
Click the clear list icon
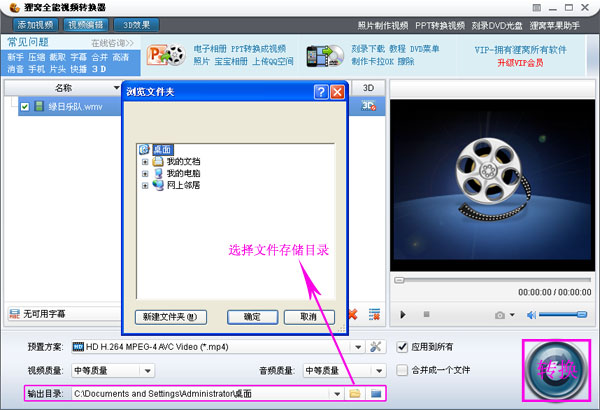374,314
